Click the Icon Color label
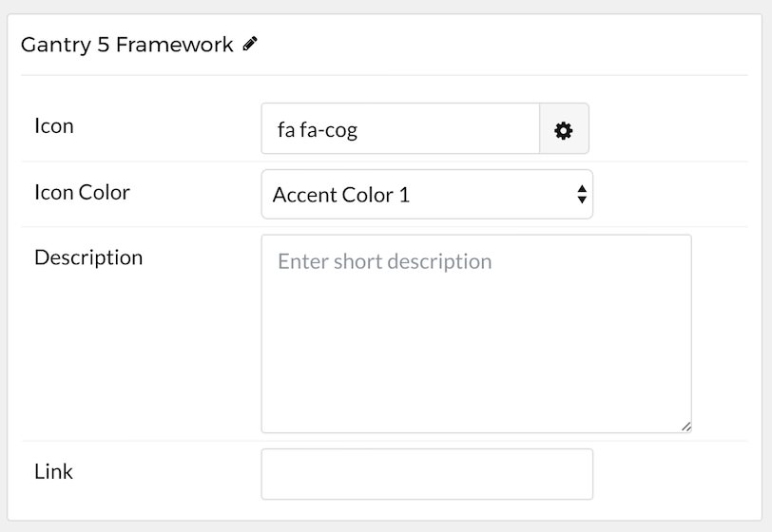This screenshot has width=772, height=532. 82,193
